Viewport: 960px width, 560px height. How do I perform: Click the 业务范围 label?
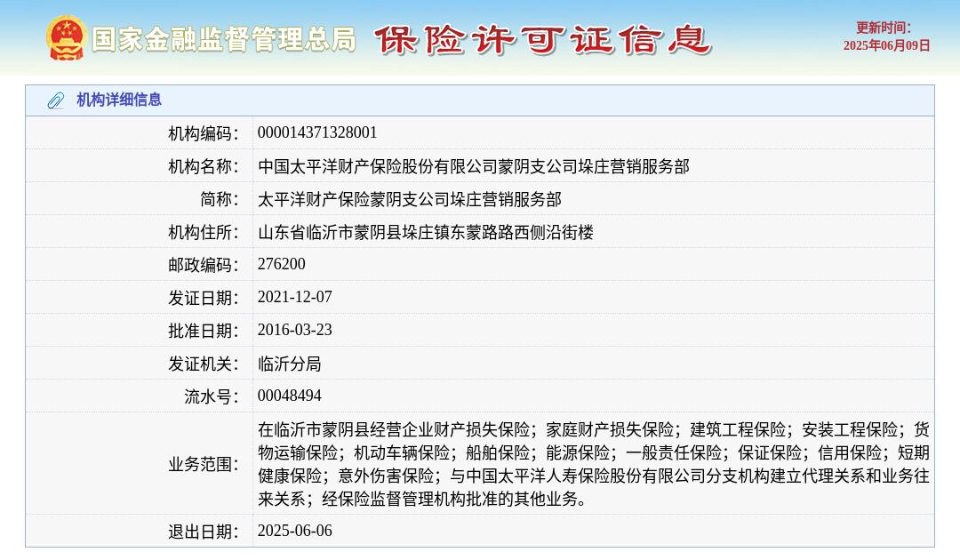click(204, 464)
